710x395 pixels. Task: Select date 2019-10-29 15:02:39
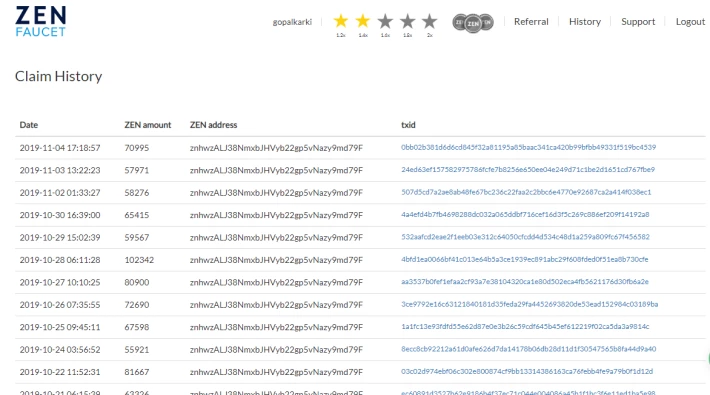click(60, 237)
